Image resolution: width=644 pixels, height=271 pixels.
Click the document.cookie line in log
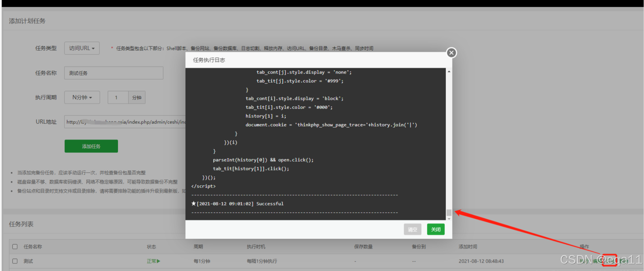pyautogui.click(x=331, y=125)
